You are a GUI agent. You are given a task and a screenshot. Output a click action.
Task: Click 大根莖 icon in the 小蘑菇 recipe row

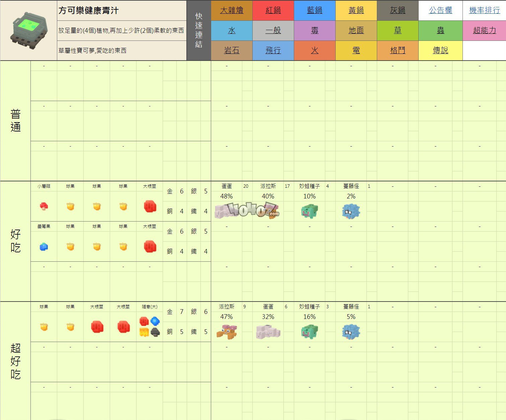pyautogui.click(x=150, y=206)
